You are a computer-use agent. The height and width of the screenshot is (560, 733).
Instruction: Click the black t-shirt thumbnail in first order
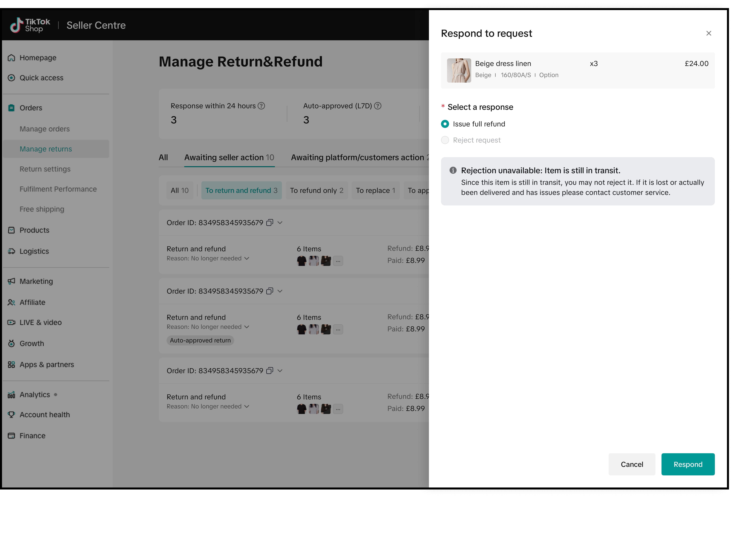[302, 261]
